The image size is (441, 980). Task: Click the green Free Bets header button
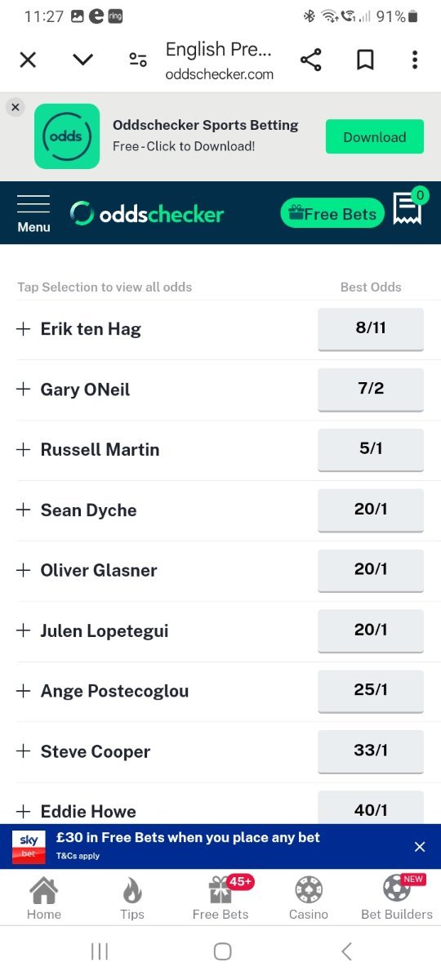pos(332,214)
